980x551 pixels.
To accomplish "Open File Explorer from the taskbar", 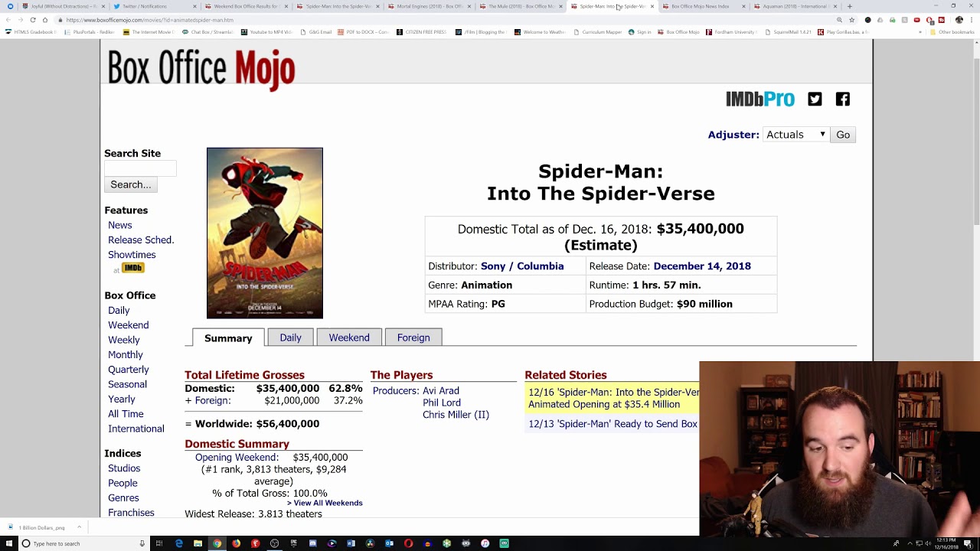I will (198, 543).
